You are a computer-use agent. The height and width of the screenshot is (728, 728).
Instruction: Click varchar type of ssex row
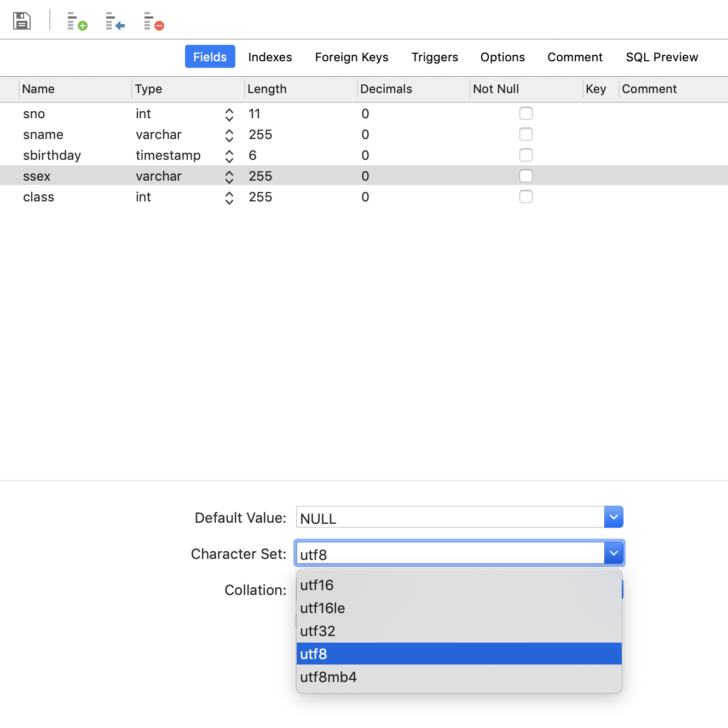pyautogui.click(x=159, y=176)
